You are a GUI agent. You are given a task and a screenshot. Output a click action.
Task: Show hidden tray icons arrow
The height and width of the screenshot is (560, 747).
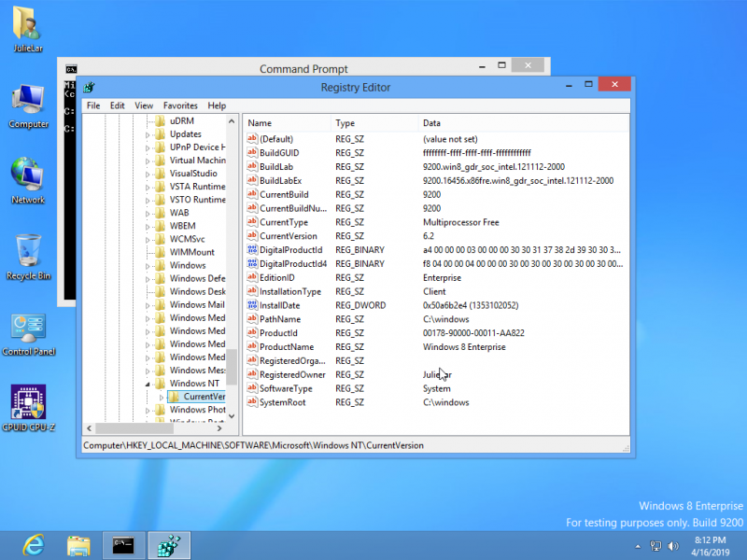point(638,546)
